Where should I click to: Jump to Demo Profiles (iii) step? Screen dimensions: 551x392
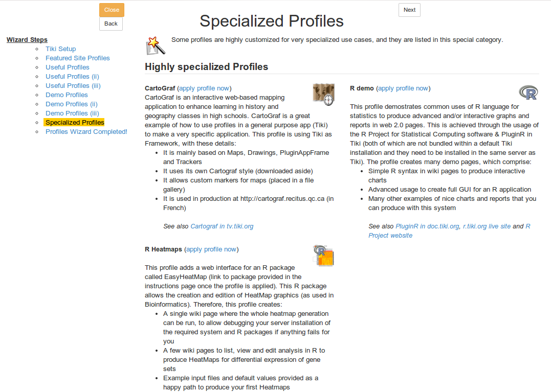(x=72, y=113)
